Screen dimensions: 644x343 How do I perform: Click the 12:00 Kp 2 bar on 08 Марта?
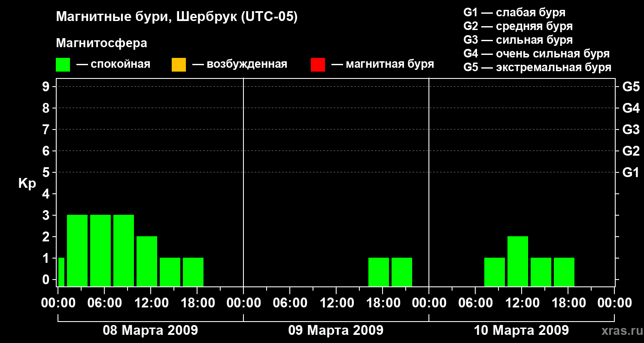(x=147, y=261)
